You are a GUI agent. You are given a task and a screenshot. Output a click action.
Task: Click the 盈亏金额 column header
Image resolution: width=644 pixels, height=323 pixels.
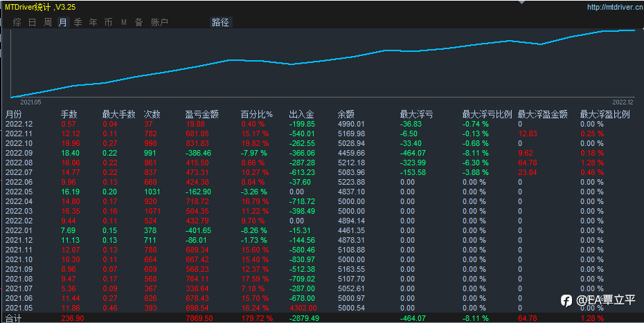point(202,114)
